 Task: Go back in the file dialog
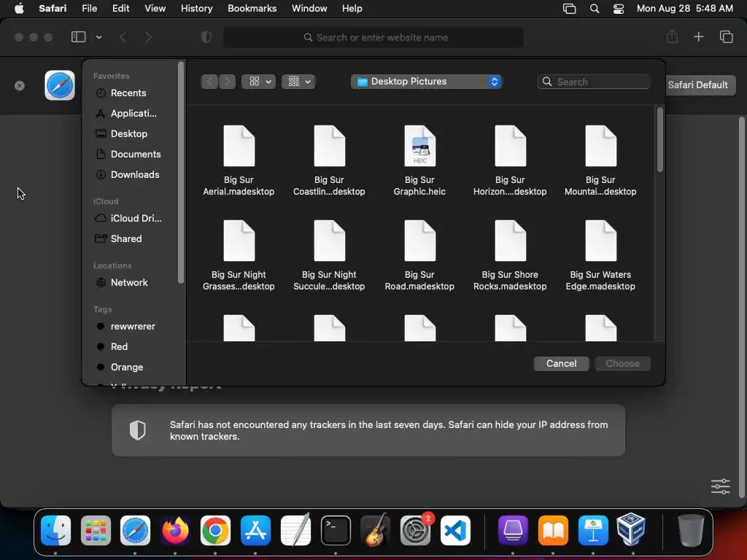(209, 82)
